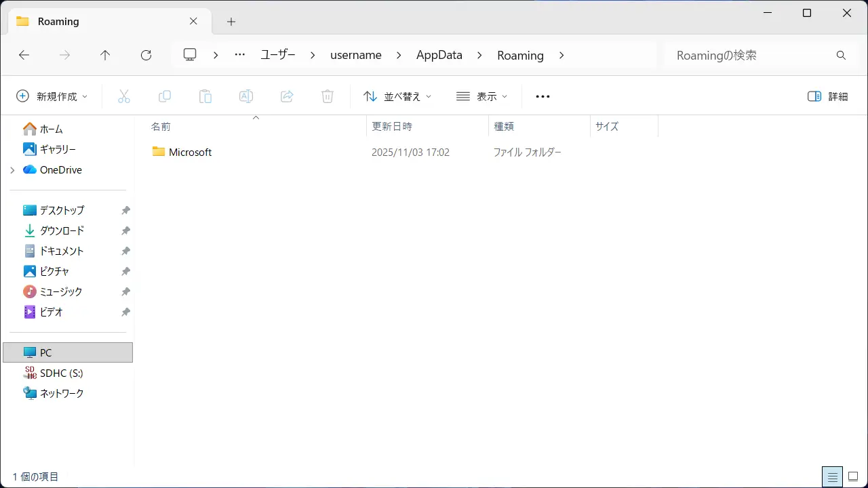Switch to details list view layout

point(832,476)
